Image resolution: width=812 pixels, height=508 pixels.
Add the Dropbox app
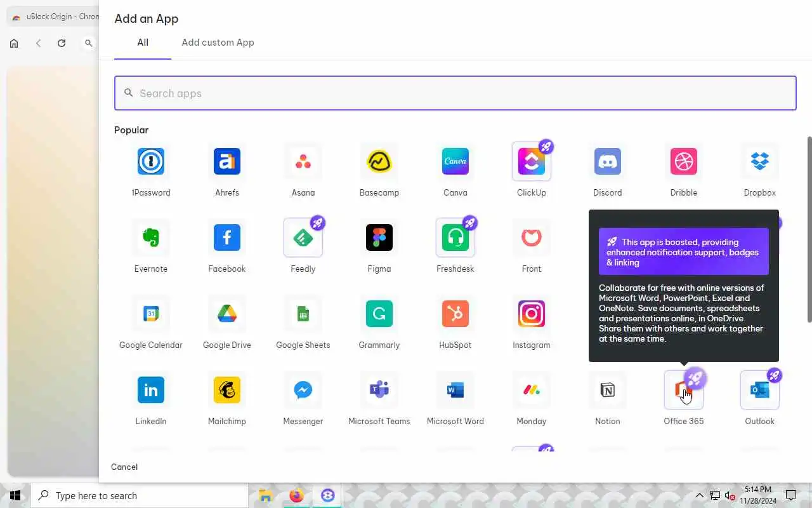pyautogui.click(x=760, y=161)
